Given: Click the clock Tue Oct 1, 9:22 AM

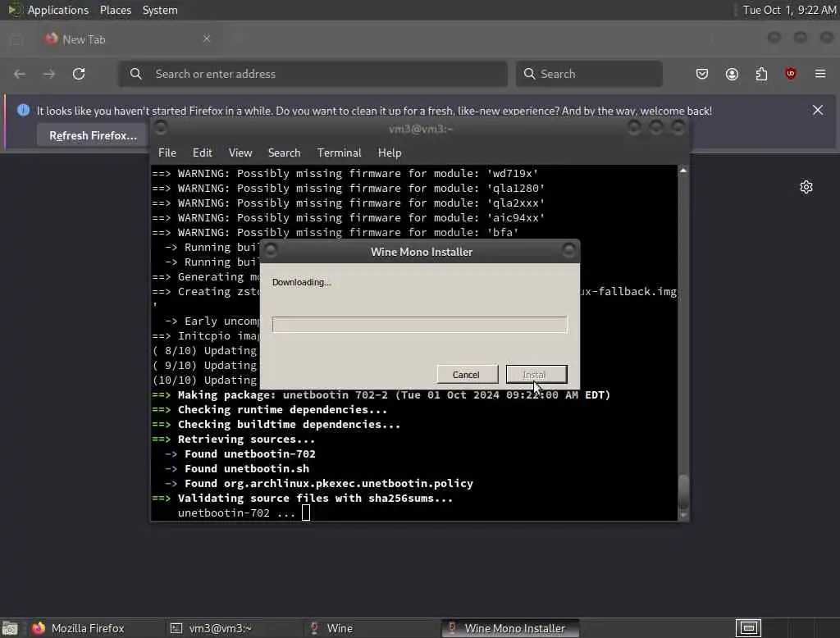Looking at the screenshot, I should point(789,10).
